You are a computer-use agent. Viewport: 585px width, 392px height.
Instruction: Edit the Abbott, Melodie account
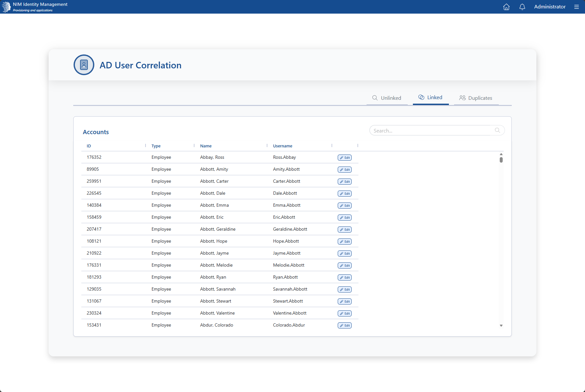click(345, 265)
